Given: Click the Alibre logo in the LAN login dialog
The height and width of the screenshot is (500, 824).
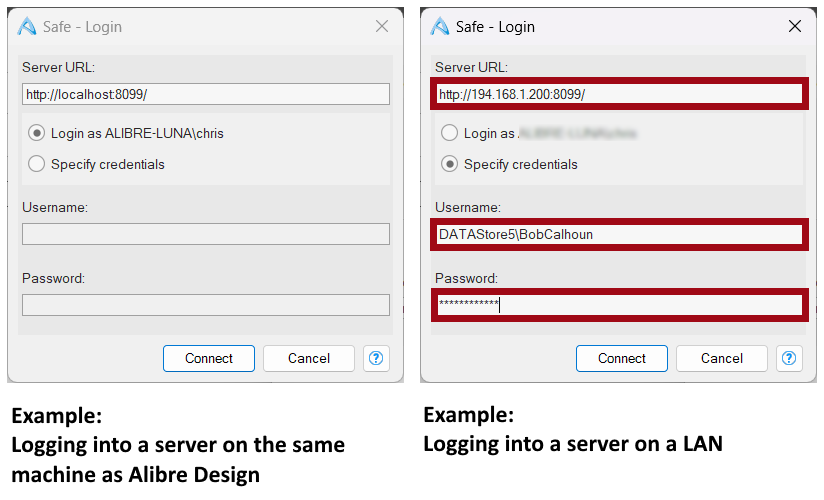Looking at the screenshot, I should pyautogui.click(x=440, y=26).
